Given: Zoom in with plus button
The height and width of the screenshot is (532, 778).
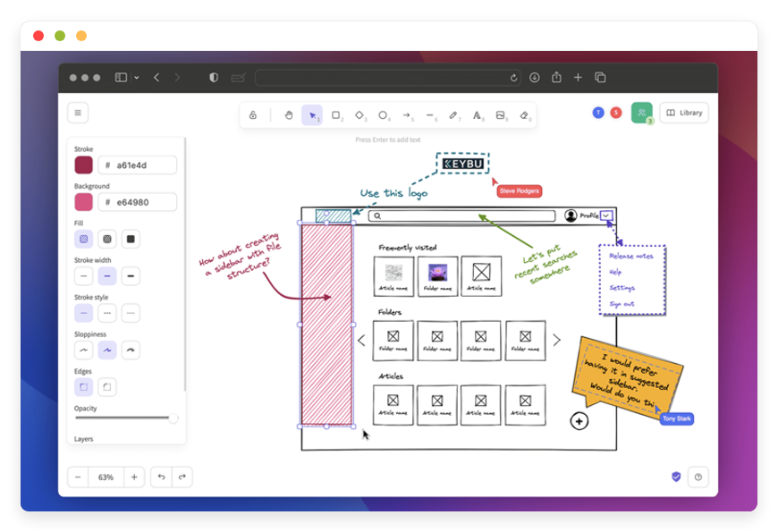Looking at the screenshot, I should [134, 477].
